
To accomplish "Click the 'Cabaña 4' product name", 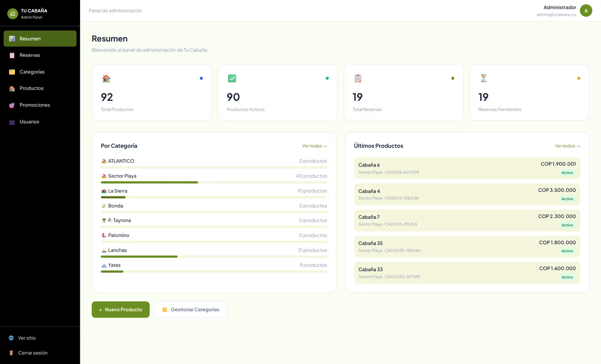I will click(369, 191).
